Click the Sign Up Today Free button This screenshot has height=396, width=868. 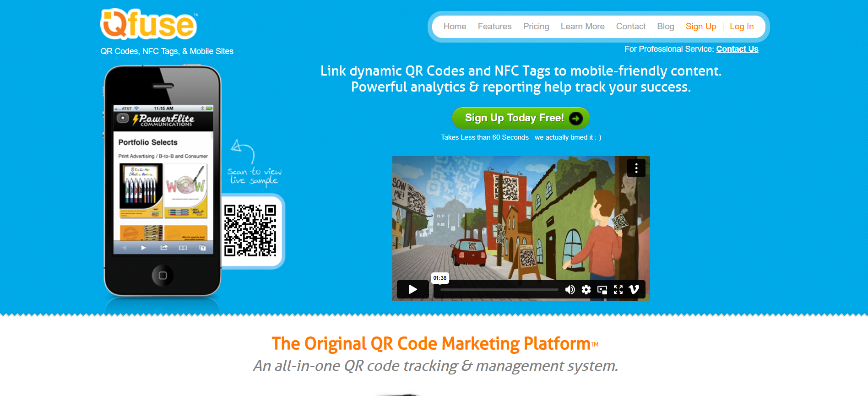coord(521,118)
